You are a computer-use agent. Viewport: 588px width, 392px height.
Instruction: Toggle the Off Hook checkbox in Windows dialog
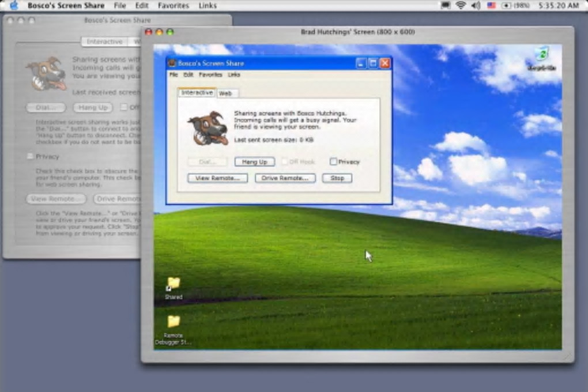point(284,161)
